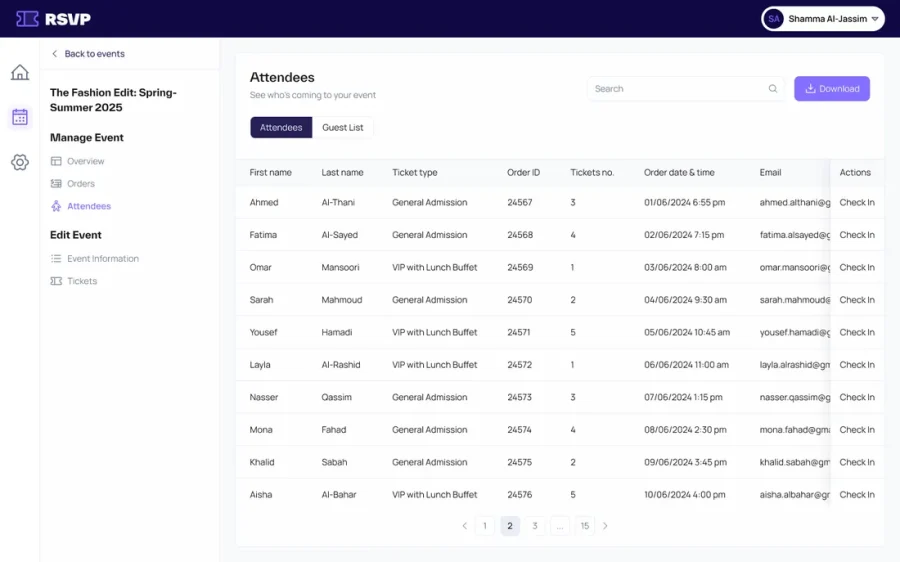Image resolution: width=900 pixels, height=562 pixels.
Task: Click the Tickets icon in sidebar
Action: (x=56, y=281)
